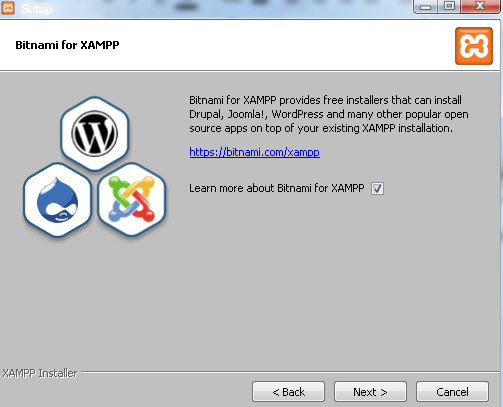Cancel the XAMPP setup

pos(452,392)
